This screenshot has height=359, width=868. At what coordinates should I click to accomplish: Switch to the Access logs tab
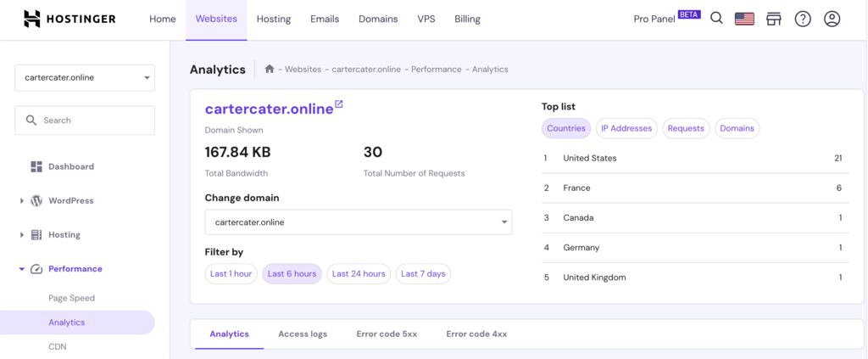pyautogui.click(x=303, y=334)
